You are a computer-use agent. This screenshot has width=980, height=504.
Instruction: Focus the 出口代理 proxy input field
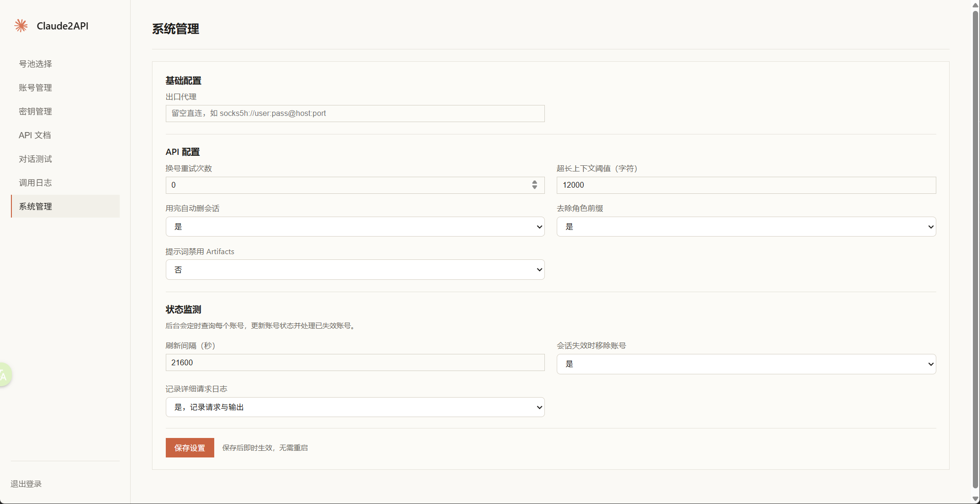pos(355,114)
